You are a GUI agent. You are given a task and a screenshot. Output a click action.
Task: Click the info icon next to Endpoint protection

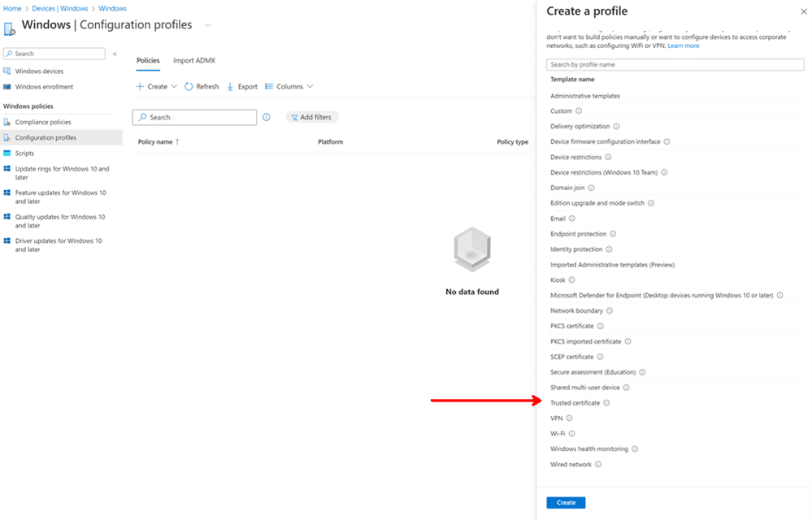pos(613,234)
